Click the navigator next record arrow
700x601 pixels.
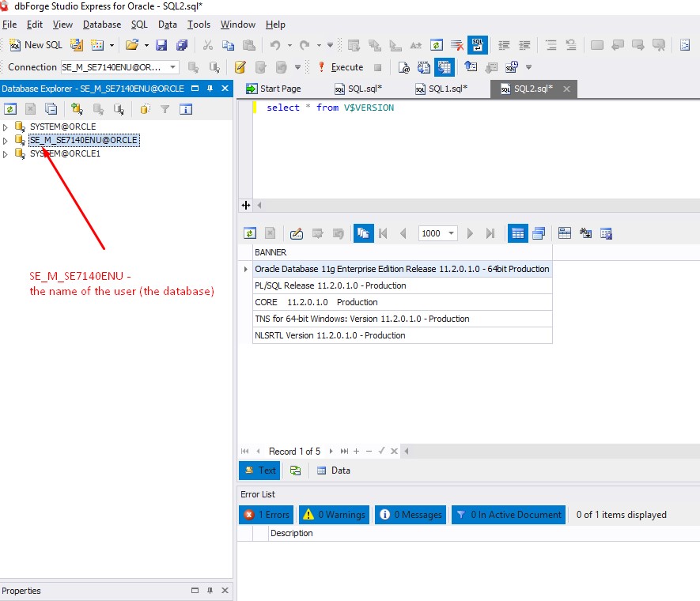331,451
